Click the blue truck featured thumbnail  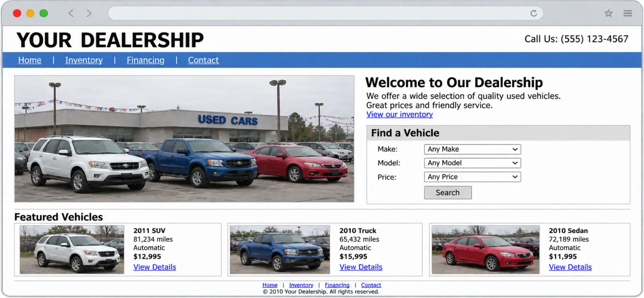pyautogui.click(x=280, y=250)
